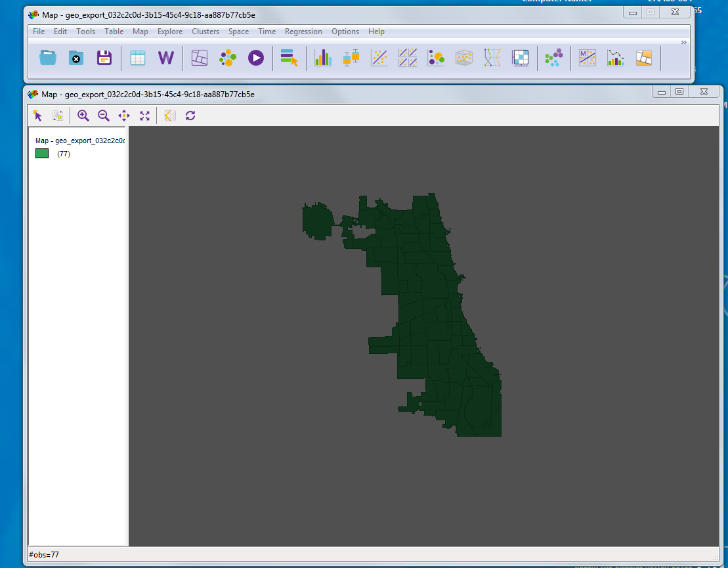The height and width of the screenshot is (568, 728).
Task: Refresh the map with the refresh icon
Action: point(190,116)
